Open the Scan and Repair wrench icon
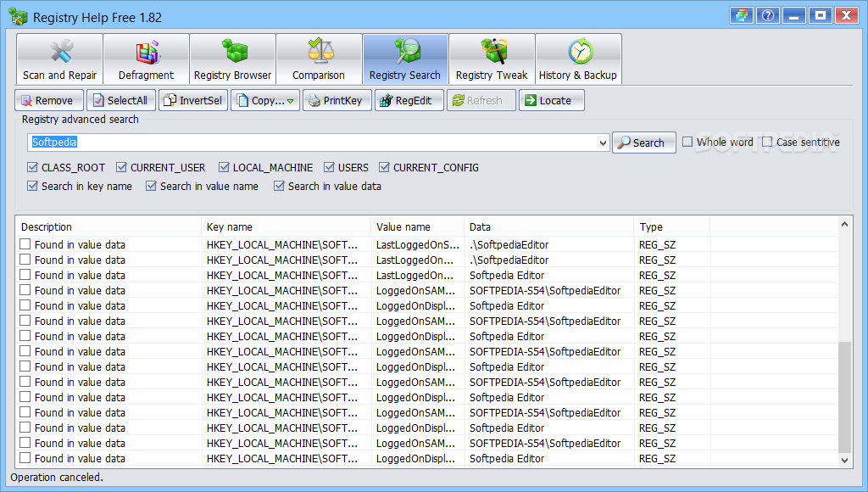868x492 pixels. pos(61,51)
